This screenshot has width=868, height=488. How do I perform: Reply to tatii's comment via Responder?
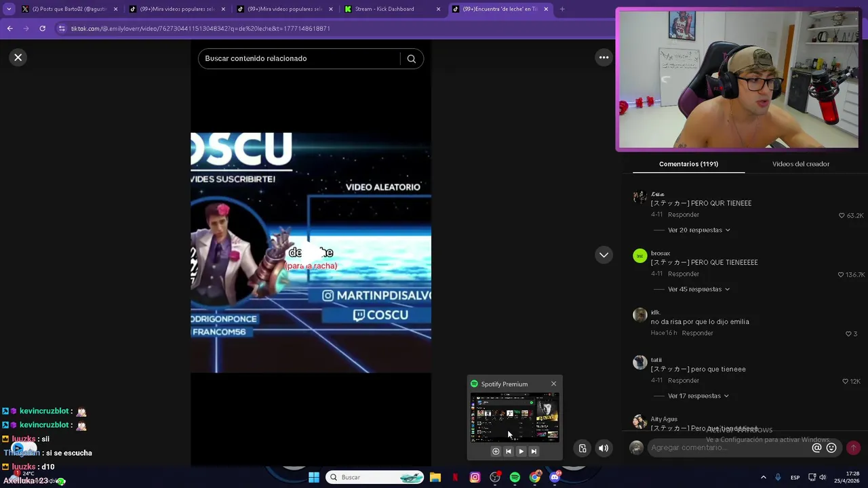click(684, 380)
